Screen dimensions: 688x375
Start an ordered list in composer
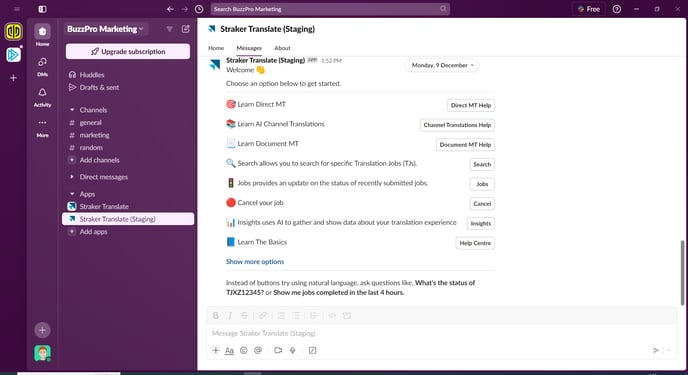tap(281, 315)
